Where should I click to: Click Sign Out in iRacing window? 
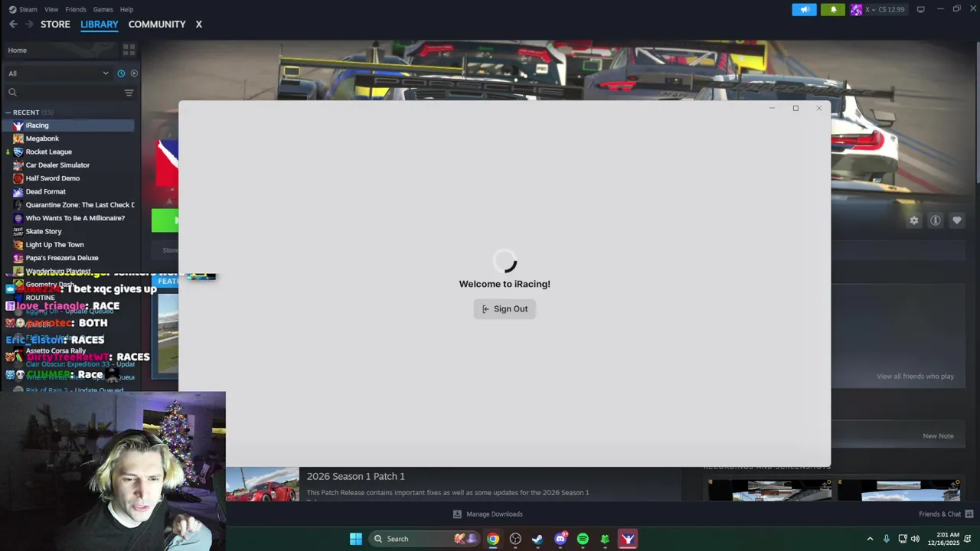pyautogui.click(x=505, y=309)
